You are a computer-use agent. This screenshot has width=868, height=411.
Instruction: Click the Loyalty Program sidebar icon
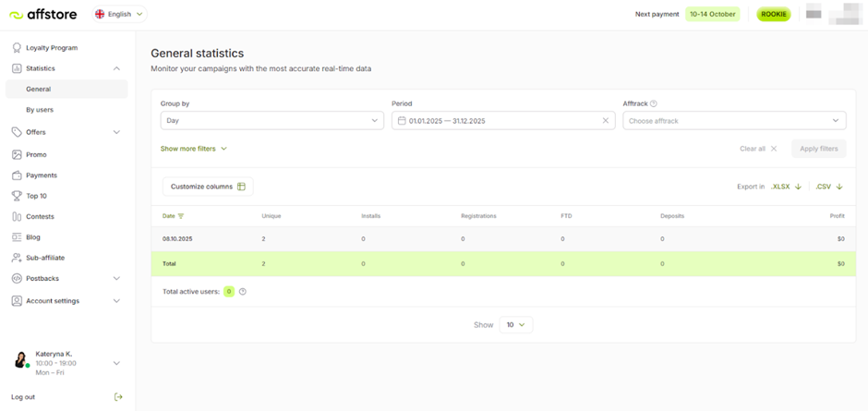pos(17,48)
